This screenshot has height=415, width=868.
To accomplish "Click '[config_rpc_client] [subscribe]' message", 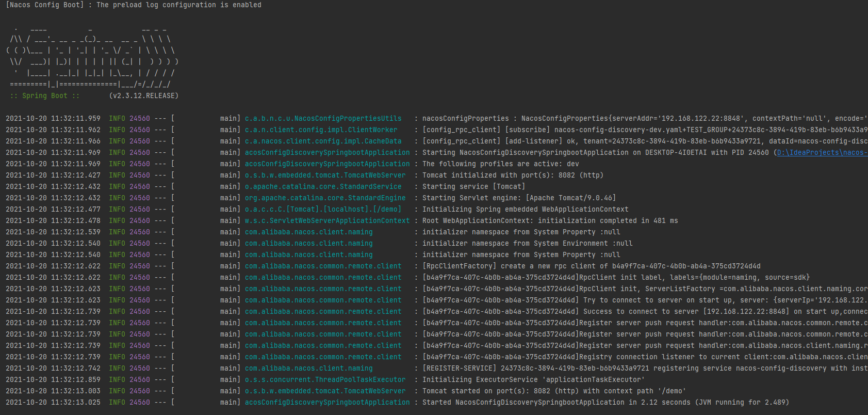I will coord(645,130).
